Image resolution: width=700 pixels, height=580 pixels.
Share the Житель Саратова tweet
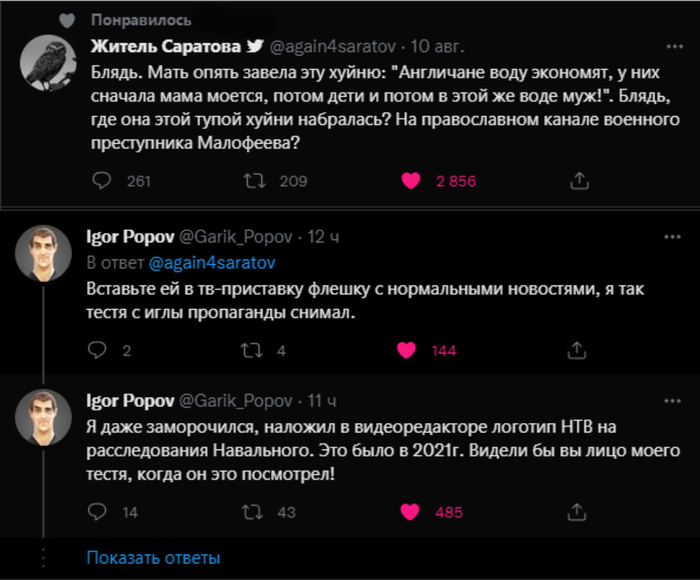(x=577, y=181)
